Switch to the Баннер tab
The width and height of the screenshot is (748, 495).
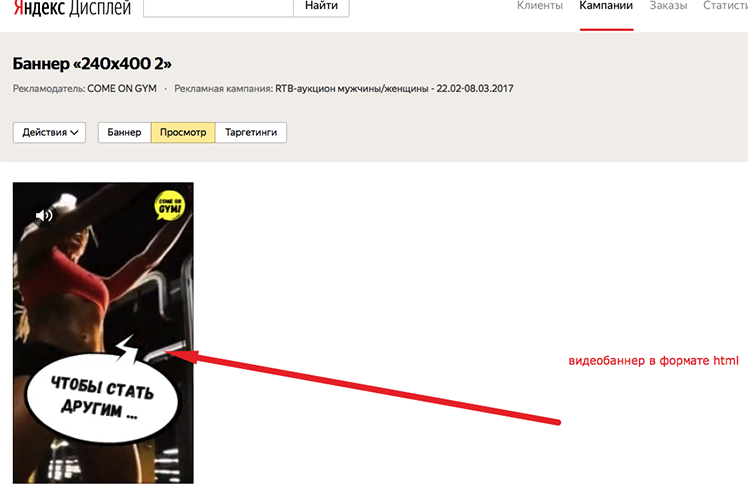[x=125, y=133]
